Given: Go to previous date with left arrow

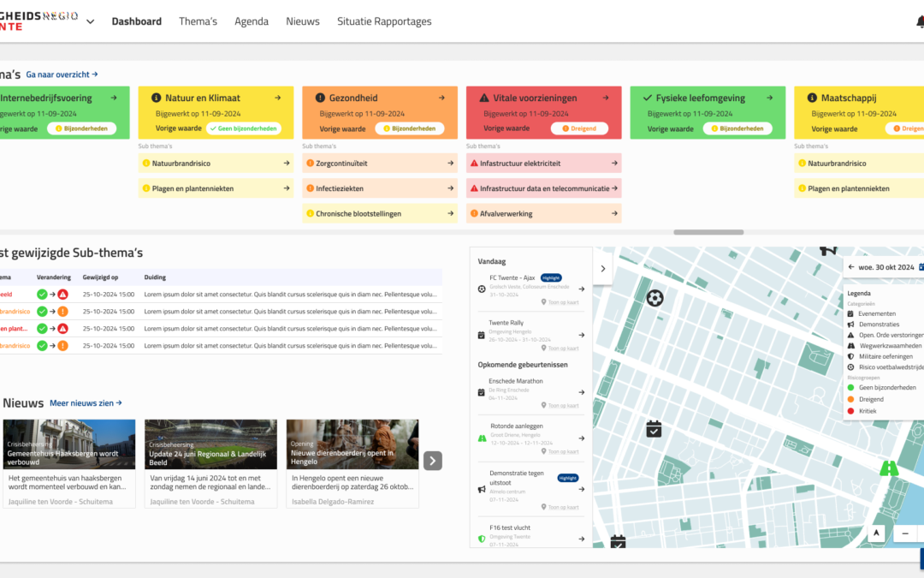Looking at the screenshot, I should [x=851, y=267].
